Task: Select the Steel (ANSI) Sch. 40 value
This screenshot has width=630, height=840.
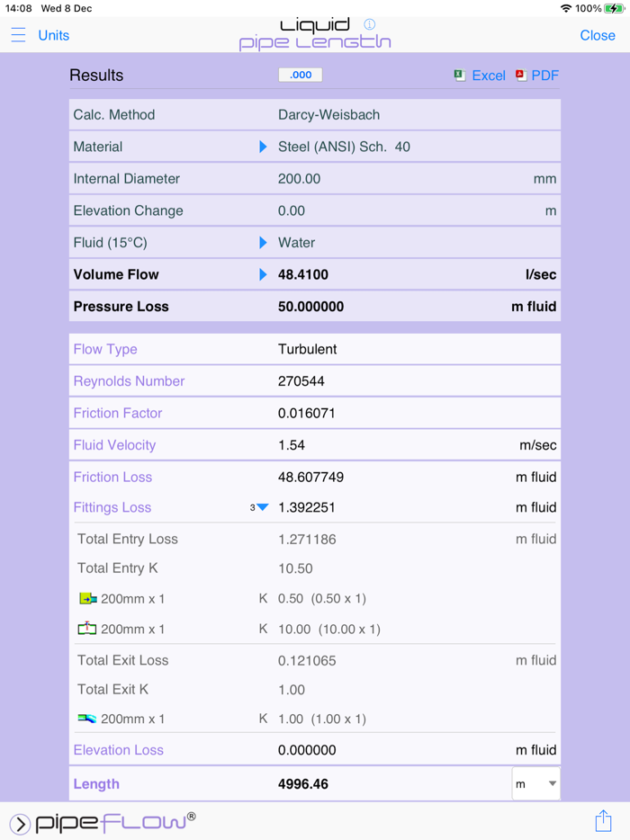Action: [x=344, y=147]
